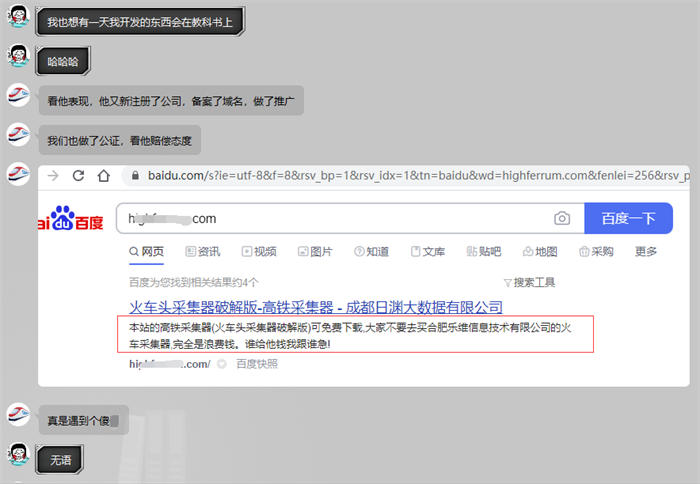Click the avatar next to 无语
The width and height of the screenshot is (700, 484).
click(x=18, y=455)
